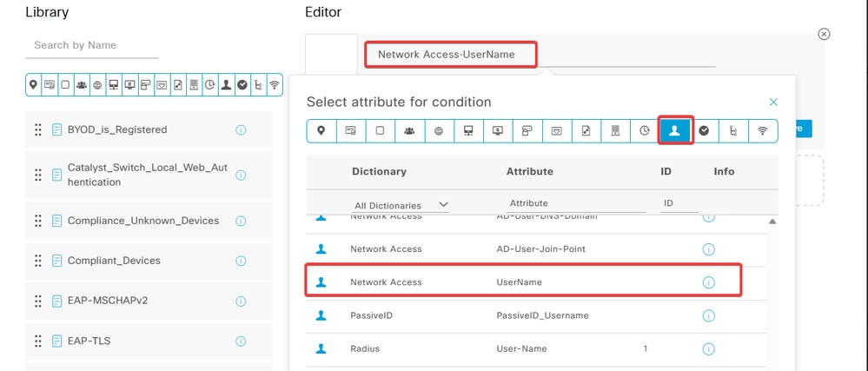Select the Radius User-Name attribute row
The height and width of the screenshot is (371, 868).
click(537, 349)
